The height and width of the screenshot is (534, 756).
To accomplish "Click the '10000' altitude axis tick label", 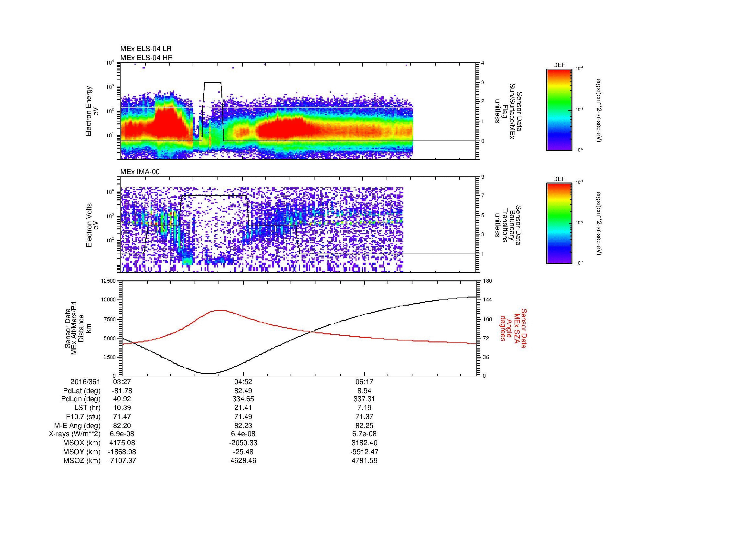I will 109,300.
